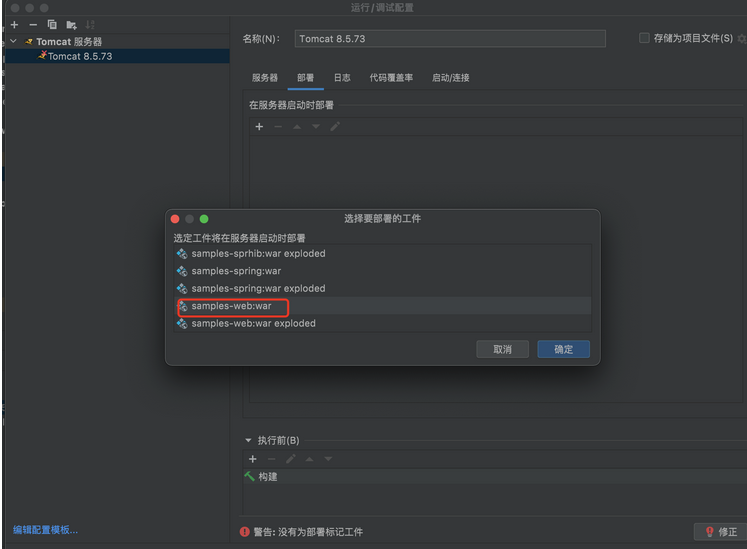This screenshot has width=747, height=549.
Task: Select samples-web:war exploded artifact
Action: 383,324
